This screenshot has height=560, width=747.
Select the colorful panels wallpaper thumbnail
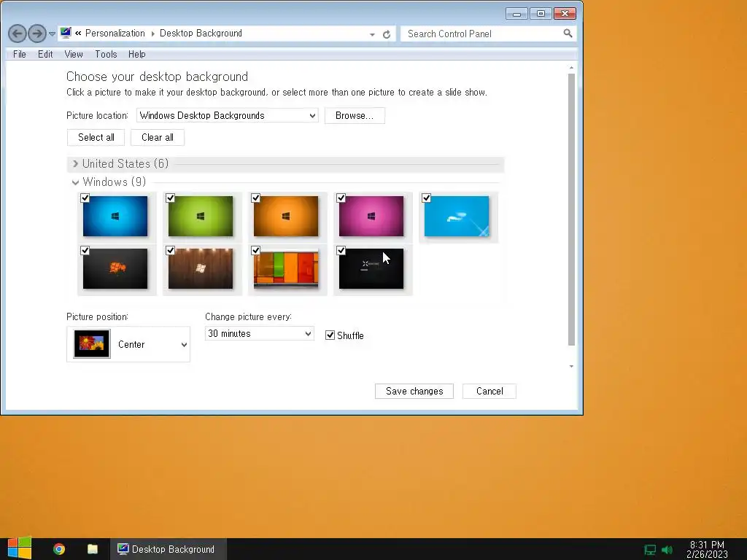tap(286, 268)
